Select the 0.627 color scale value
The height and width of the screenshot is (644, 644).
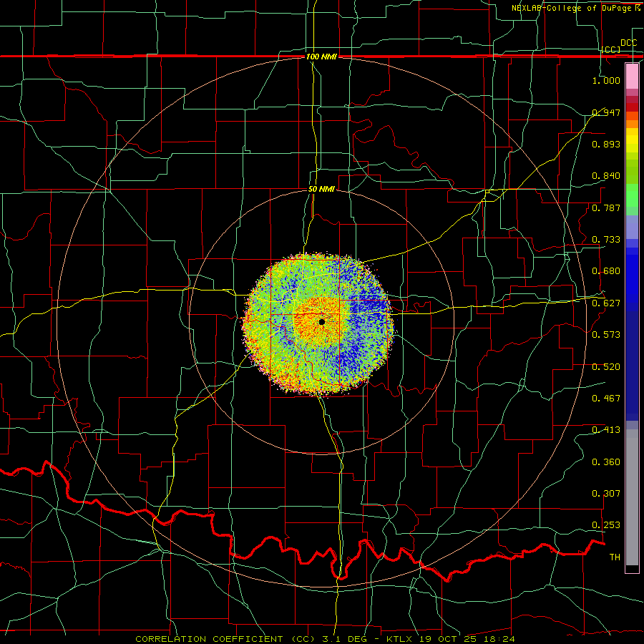pyautogui.click(x=606, y=303)
